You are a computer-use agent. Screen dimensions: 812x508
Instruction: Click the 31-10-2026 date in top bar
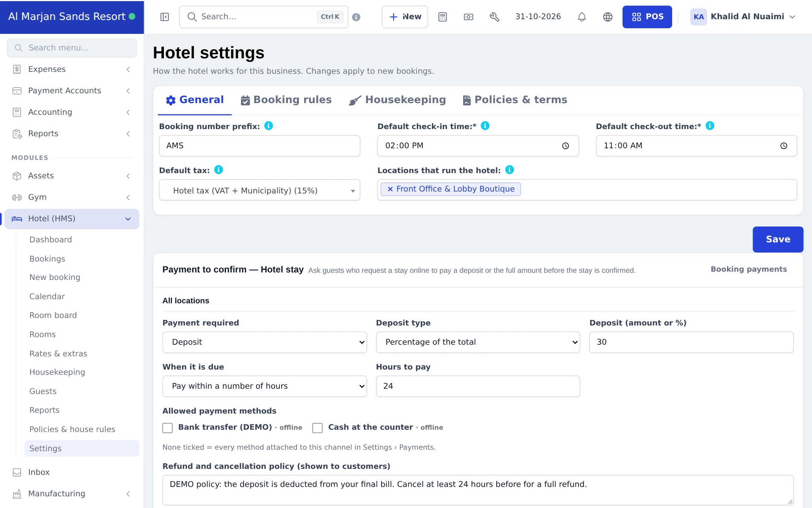click(538, 17)
